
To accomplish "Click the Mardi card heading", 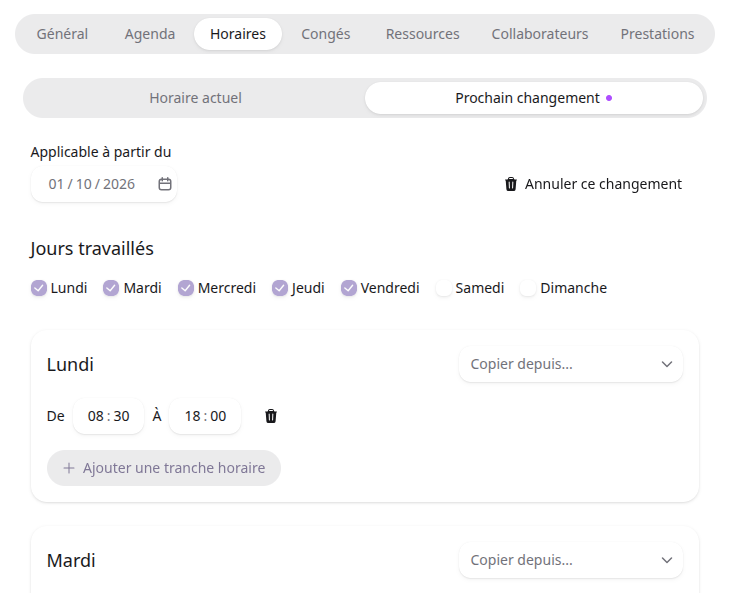I will click(71, 560).
